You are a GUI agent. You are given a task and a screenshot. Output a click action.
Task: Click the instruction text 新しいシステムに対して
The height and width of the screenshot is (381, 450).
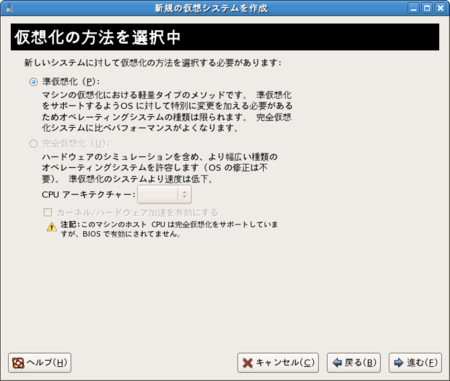(153, 63)
